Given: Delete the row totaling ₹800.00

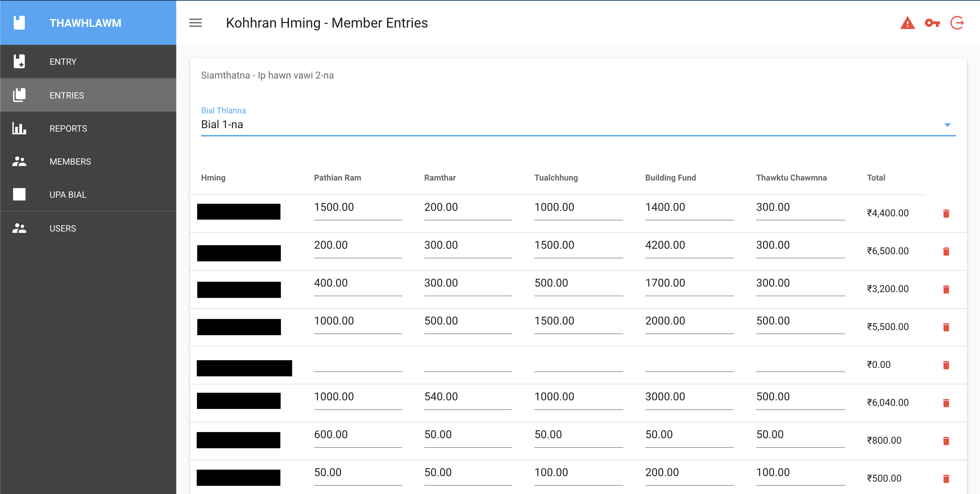Looking at the screenshot, I should coord(946,441).
